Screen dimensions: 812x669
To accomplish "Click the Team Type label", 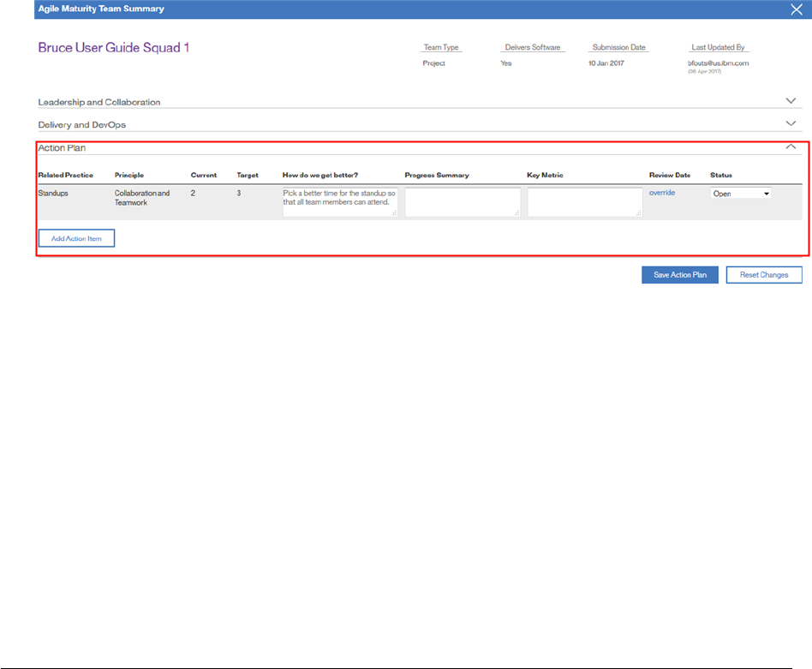I will pyautogui.click(x=441, y=47).
